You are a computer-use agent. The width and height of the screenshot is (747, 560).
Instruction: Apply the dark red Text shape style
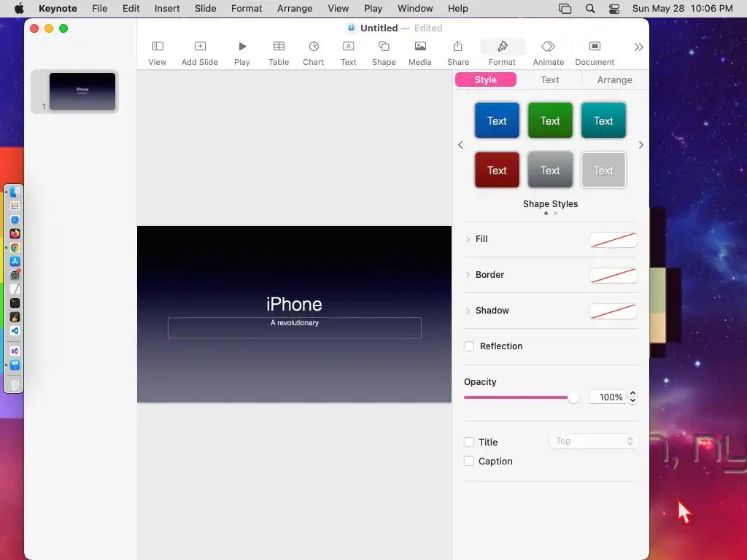pyautogui.click(x=497, y=170)
